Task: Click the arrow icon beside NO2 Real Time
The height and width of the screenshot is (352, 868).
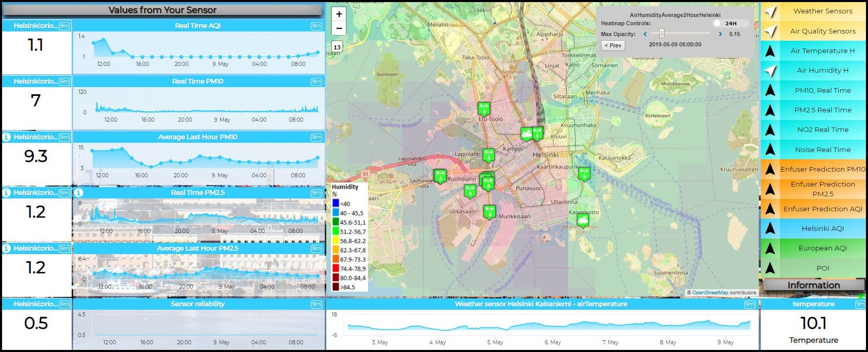Action: [770, 129]
